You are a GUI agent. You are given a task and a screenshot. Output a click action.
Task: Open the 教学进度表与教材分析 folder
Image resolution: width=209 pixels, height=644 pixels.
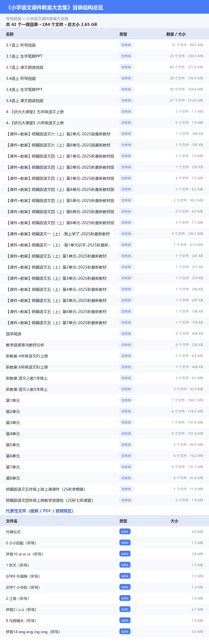(x=104, y=345)
